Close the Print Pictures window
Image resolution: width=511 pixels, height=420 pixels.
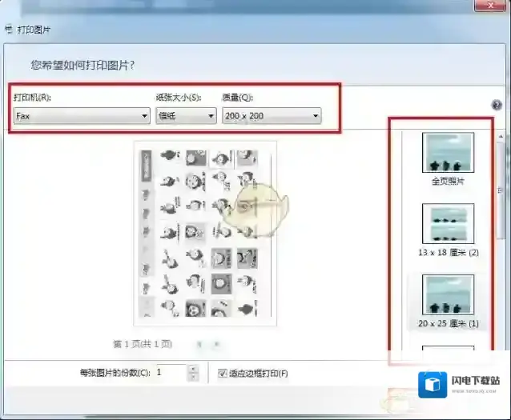pyautogui.click(x=490, y=6)
